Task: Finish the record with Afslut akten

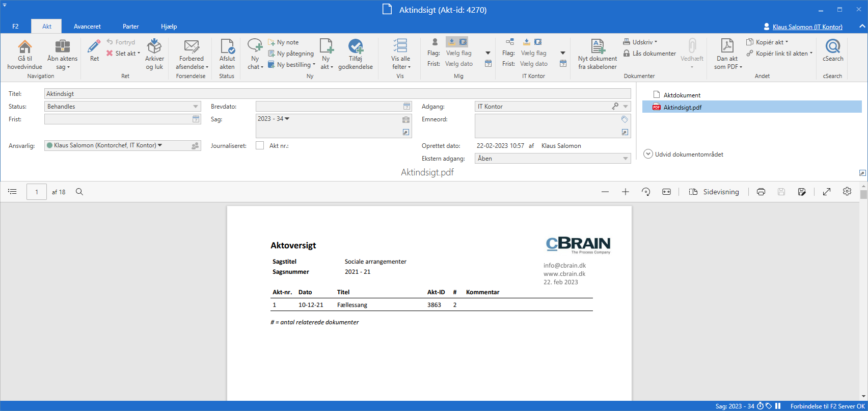Action: (x=227, y=54)
